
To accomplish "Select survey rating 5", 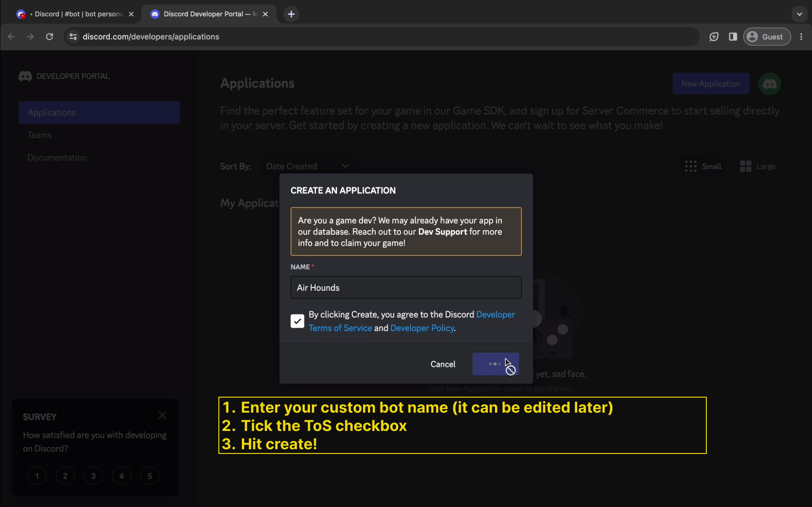I will click(150, 476).
